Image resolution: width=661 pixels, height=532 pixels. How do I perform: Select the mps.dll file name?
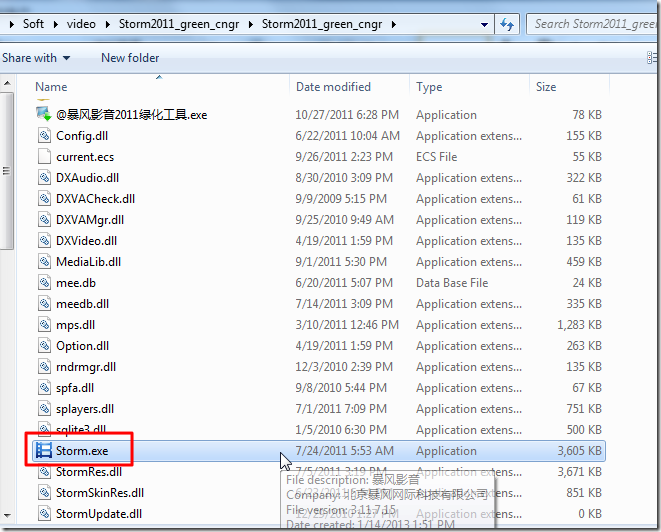coord(75,325)
